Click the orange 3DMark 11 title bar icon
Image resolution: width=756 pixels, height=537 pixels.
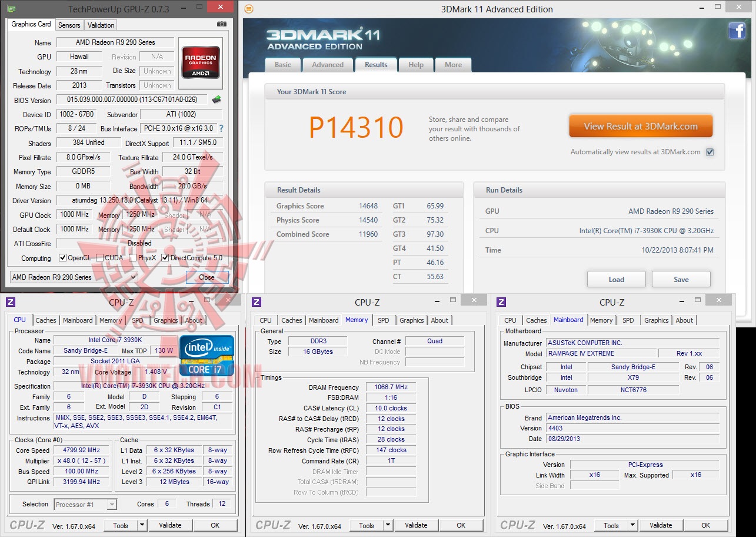coord(249,9)
